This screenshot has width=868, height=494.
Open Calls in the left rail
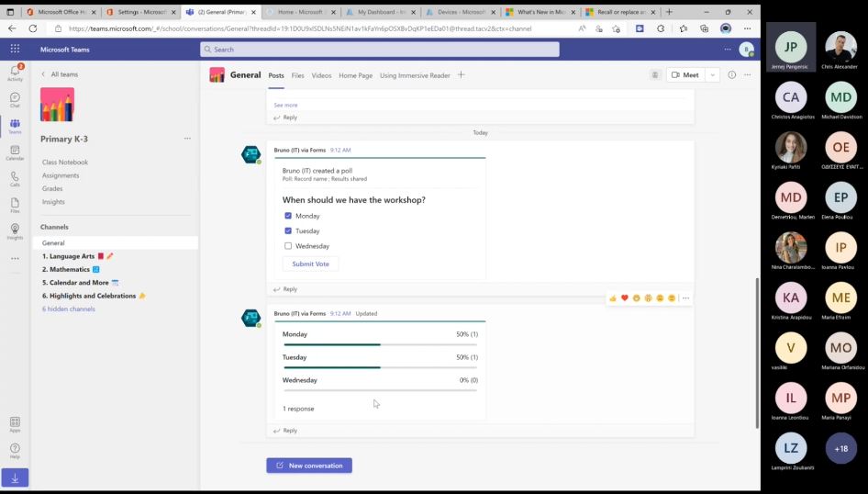[x=15, y=178]
